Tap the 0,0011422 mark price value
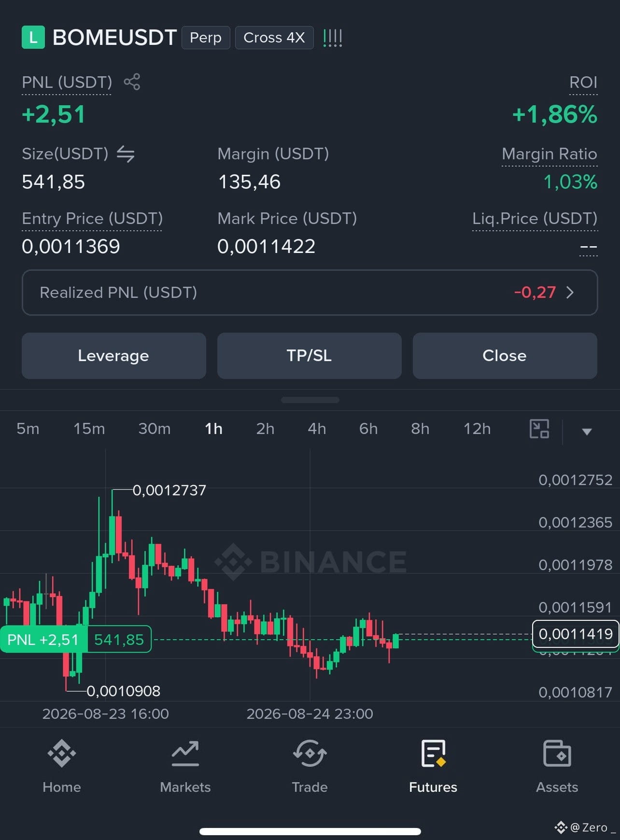 click(x=267, y=247)
